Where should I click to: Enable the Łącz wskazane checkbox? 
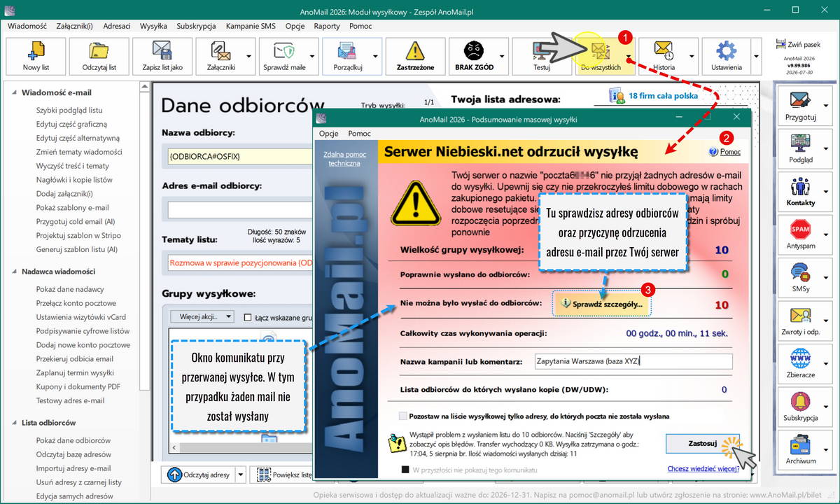248,317
